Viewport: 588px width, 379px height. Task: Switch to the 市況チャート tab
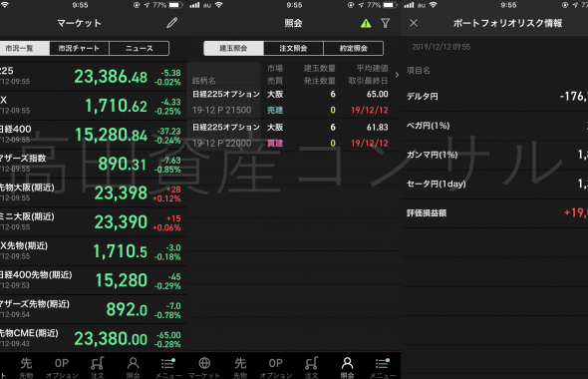pos(79,48)
